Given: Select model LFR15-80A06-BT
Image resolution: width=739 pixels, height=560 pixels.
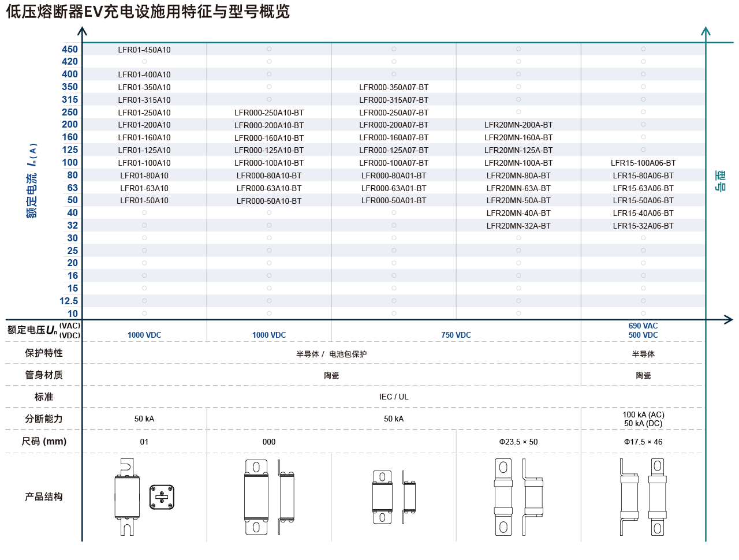Looking at the screenshot, I should tap(643, 176).
